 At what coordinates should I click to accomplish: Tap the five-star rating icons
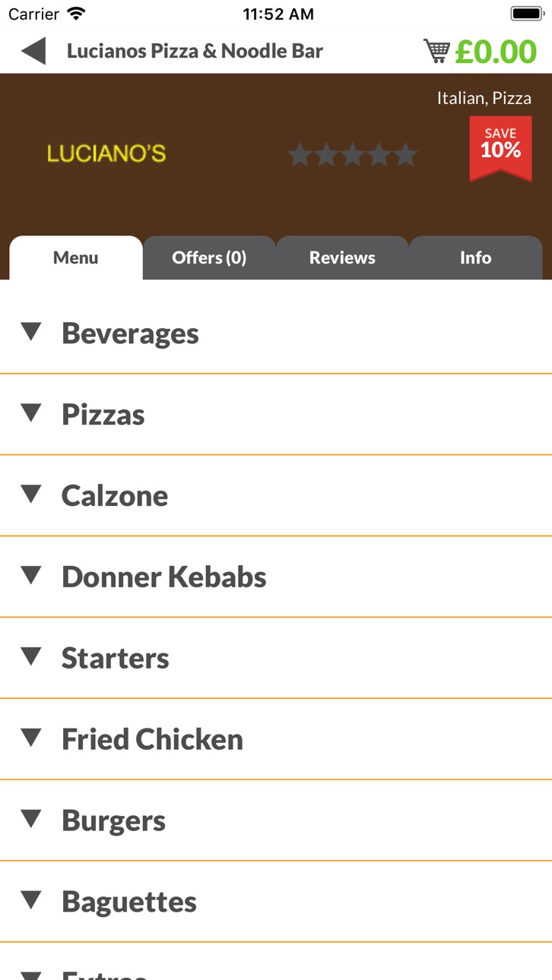[x=353, y=154]
